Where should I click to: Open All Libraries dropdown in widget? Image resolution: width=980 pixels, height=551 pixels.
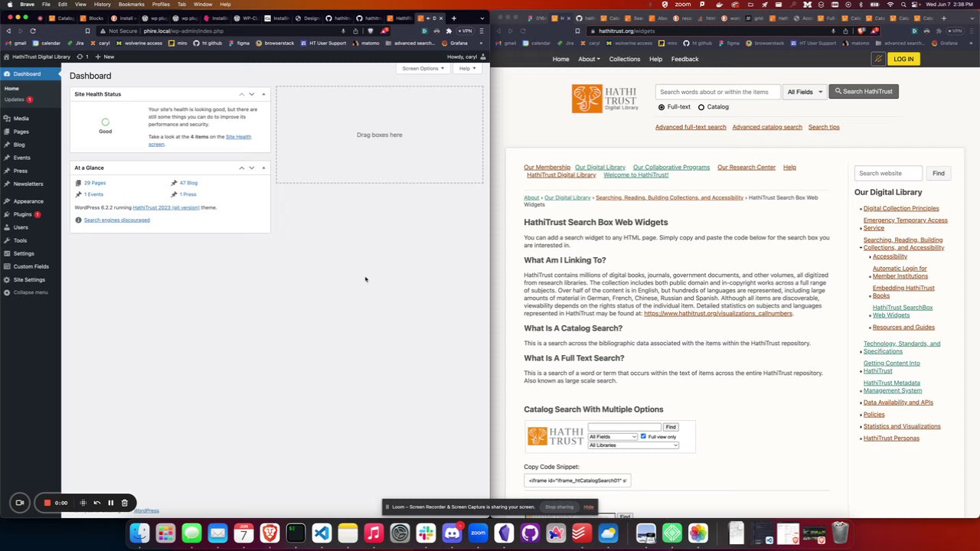[633, 445]
